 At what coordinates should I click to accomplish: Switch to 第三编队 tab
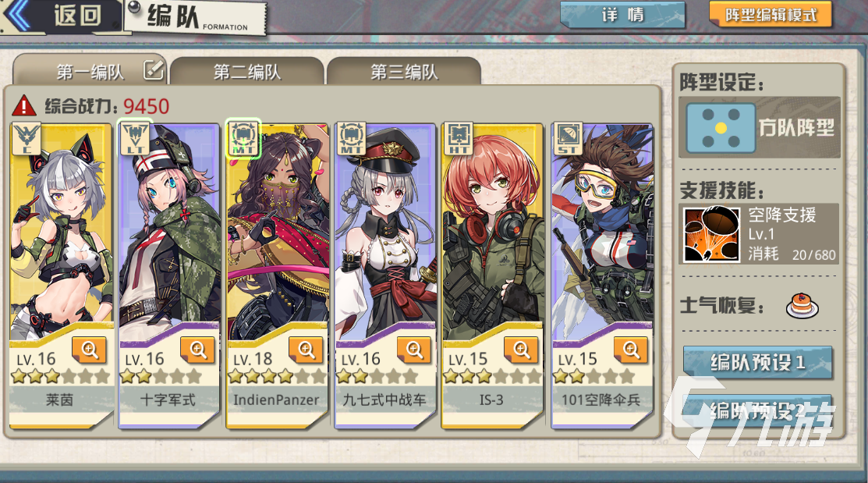403,72
